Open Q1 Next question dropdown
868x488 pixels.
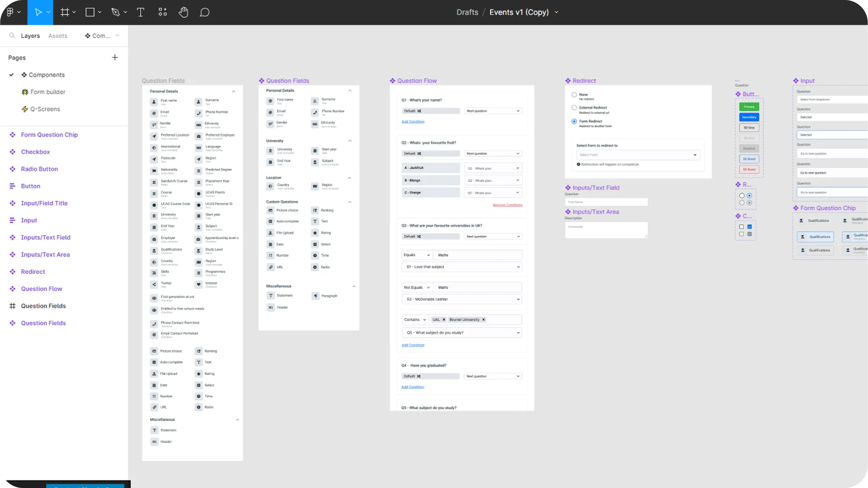tap(493, 111)
